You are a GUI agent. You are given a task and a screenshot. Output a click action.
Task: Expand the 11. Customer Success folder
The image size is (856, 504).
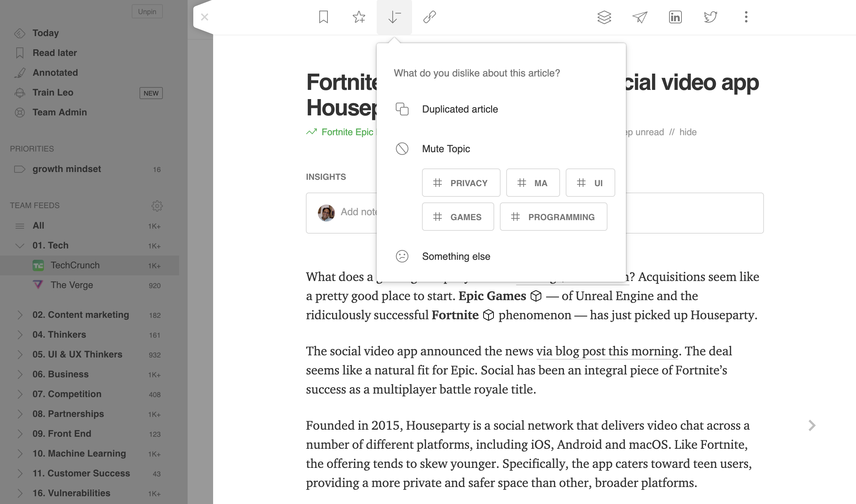20,473
